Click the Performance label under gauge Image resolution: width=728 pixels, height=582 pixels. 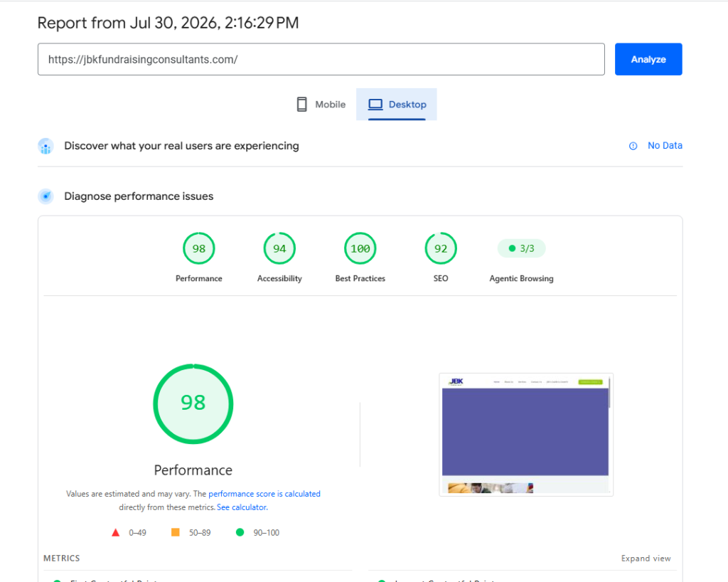(x=199, y=278)
